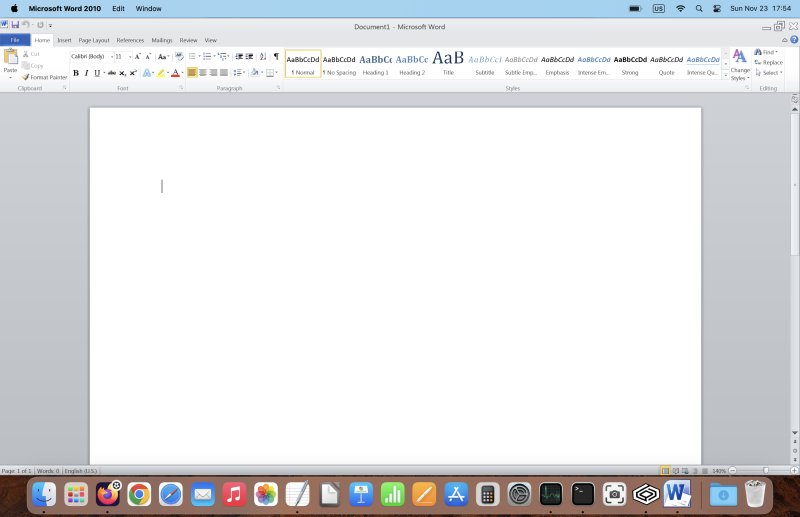
Task: Center align the text
Action: pyautogui.click(x=203, y=73)
